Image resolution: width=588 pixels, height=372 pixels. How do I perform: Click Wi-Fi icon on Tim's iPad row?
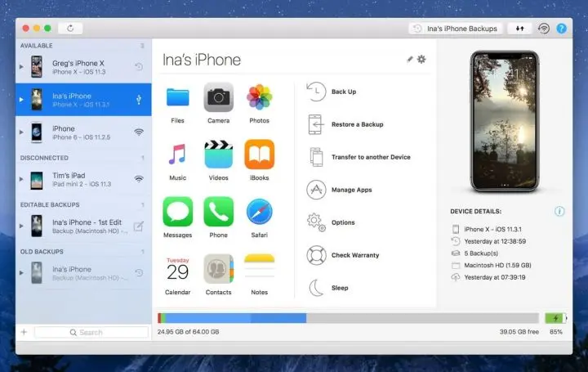point(139,179)
